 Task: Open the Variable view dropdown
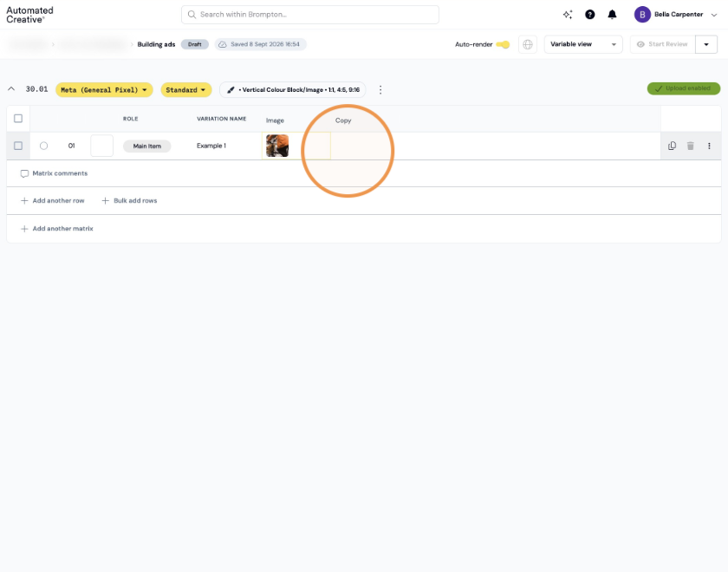583,44
